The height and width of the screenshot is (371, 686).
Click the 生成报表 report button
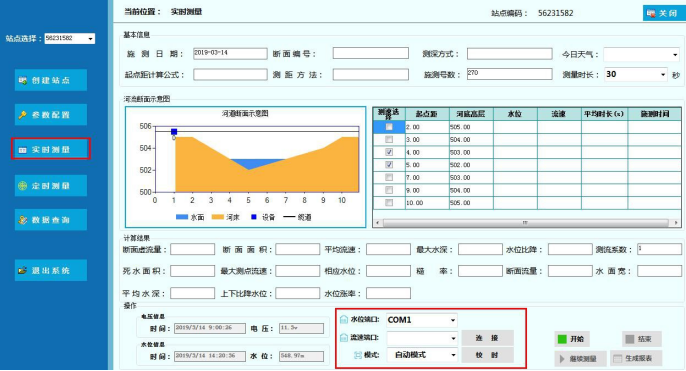636,358
